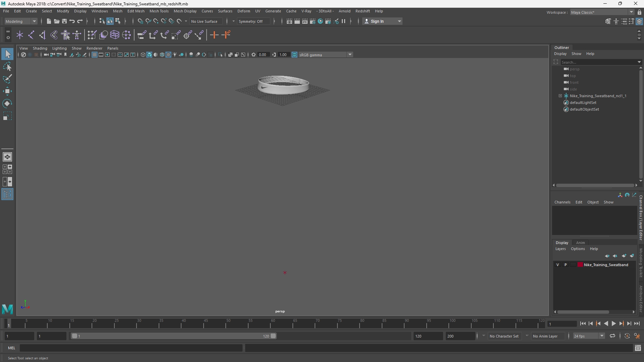This screenshot has width=644, height=362.
Task: Go to the end of playback range
Action: tap(637, 324)
